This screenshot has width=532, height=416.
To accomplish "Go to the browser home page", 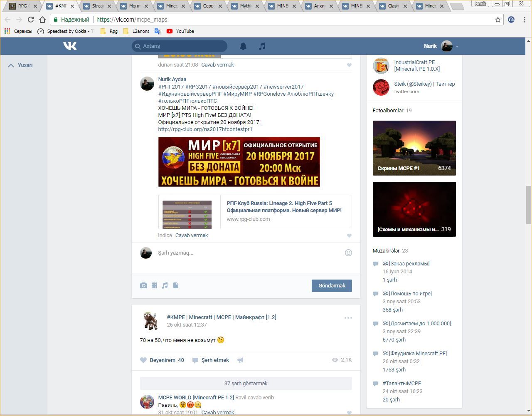I will tap(42, 20).
